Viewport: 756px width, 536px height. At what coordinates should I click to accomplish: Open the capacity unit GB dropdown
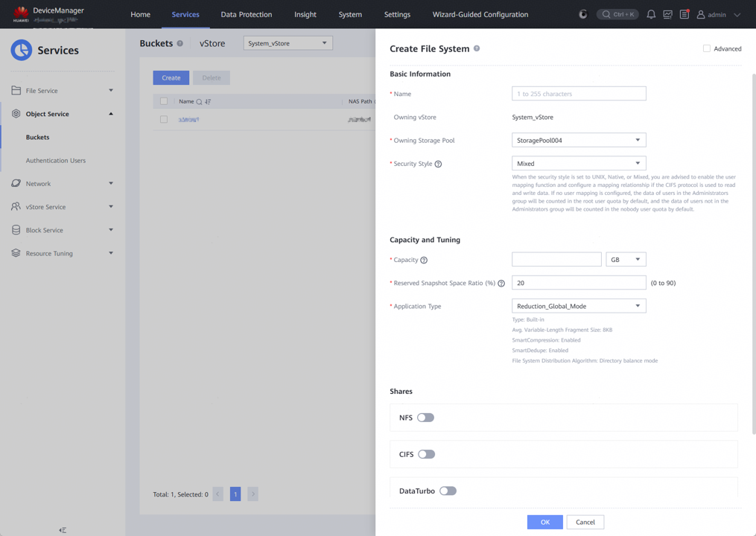tap(626, 259)
